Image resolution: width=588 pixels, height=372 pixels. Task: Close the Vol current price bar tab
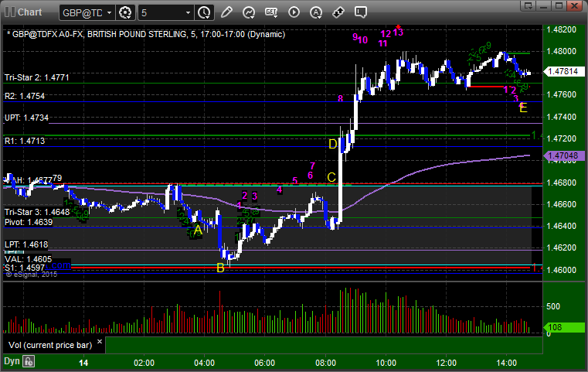click(x=100, y=342)
